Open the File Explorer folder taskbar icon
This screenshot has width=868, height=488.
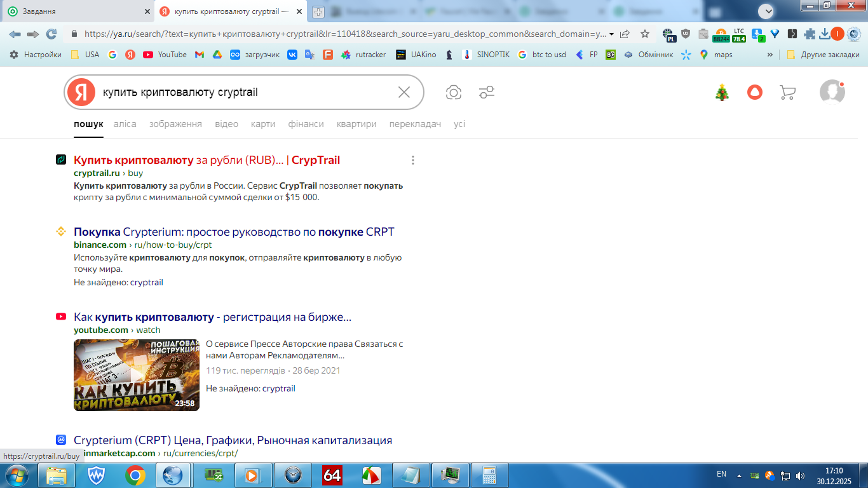point(57,475)
